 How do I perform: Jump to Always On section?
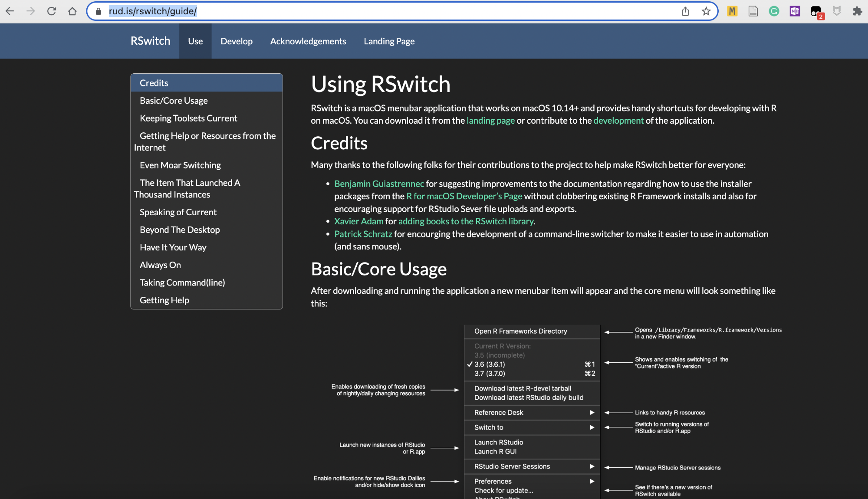tap(207, 265)
